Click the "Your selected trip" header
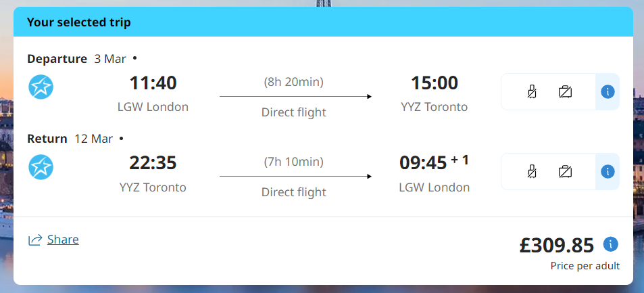 (x=79, y=22)
